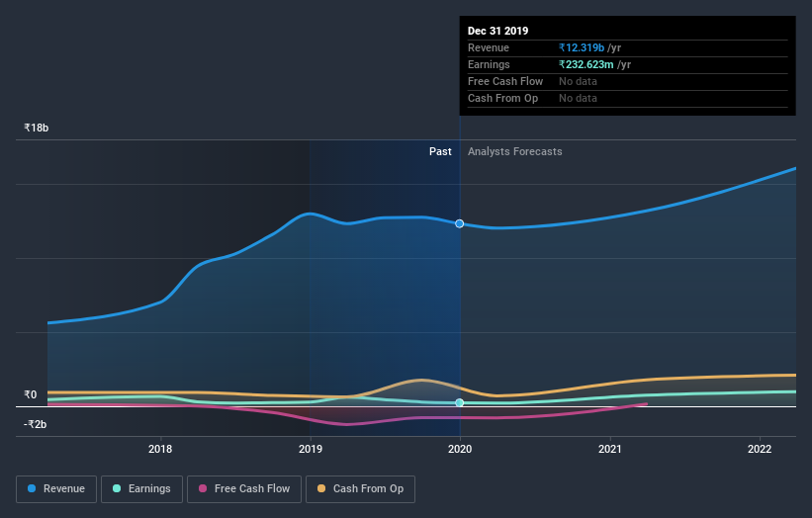This screenshot has width=812, height=518.
Task: Click the Dec 31 2019 tooltip date
Action: click(497, 31)
